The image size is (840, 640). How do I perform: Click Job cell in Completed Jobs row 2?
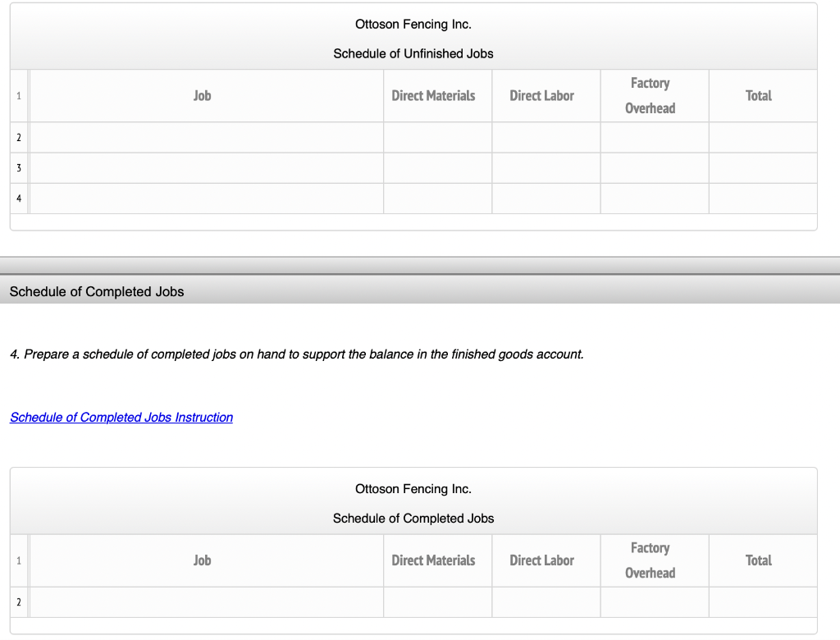pyautogui.click(x=207, y=602)
